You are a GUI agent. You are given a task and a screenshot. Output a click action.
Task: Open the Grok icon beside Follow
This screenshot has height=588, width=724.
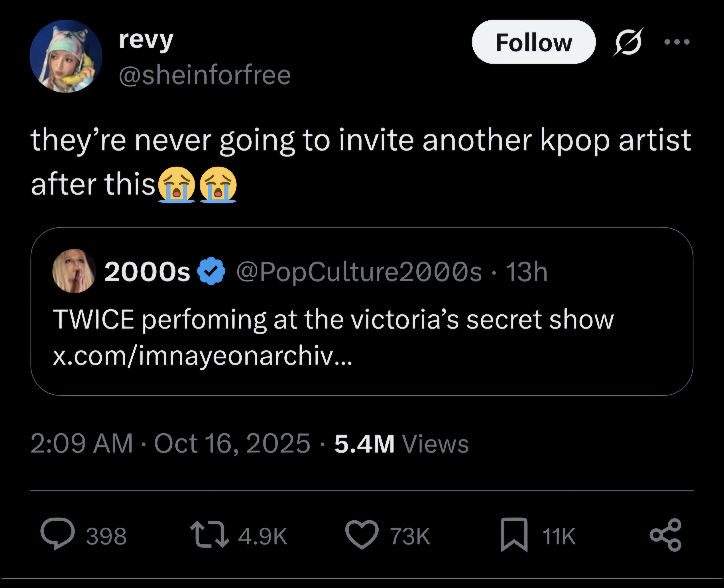click(x=627, y=43)
